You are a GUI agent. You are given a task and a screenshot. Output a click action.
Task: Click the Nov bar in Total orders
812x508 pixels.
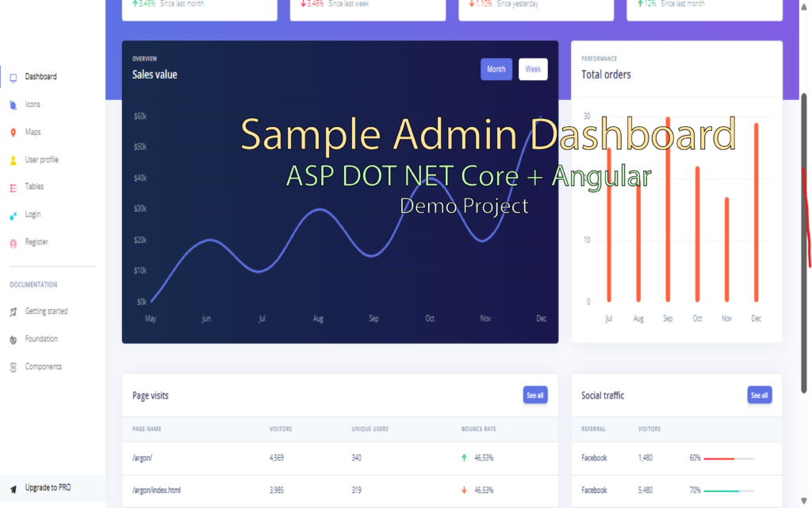726,249
